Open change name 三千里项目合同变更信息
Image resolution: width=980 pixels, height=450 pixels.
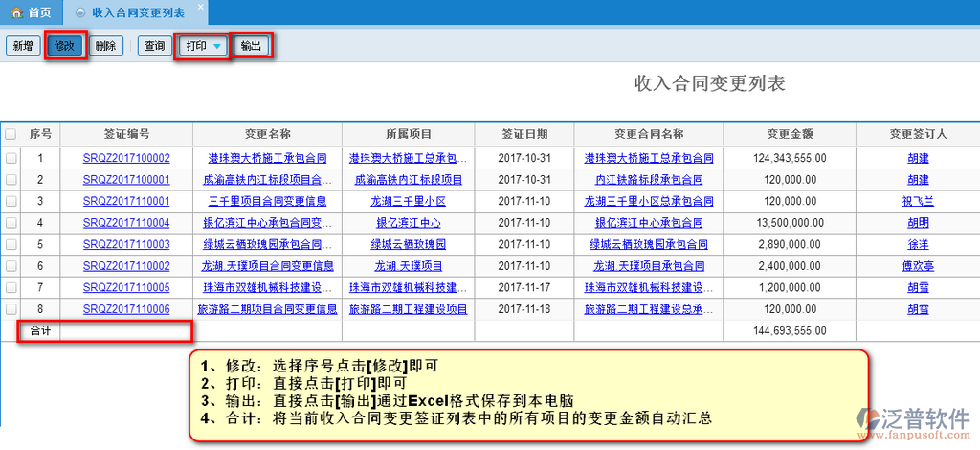click(267, 201)
